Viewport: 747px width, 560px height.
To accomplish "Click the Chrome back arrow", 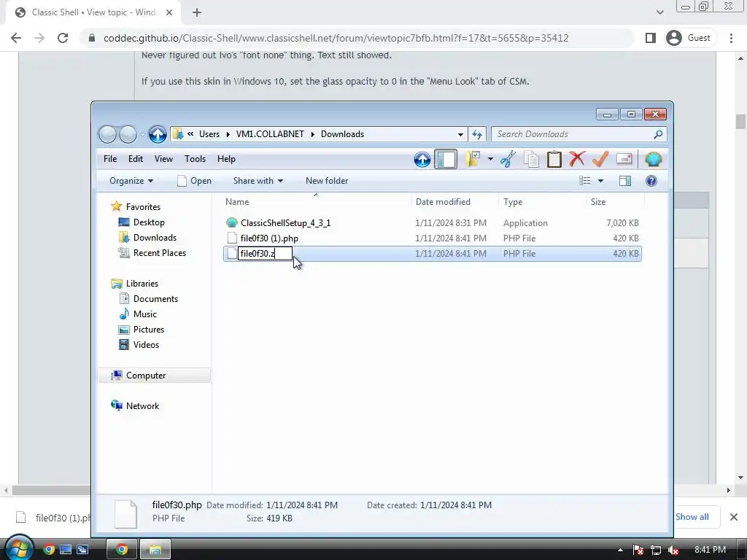I will (x=16, y=38).
